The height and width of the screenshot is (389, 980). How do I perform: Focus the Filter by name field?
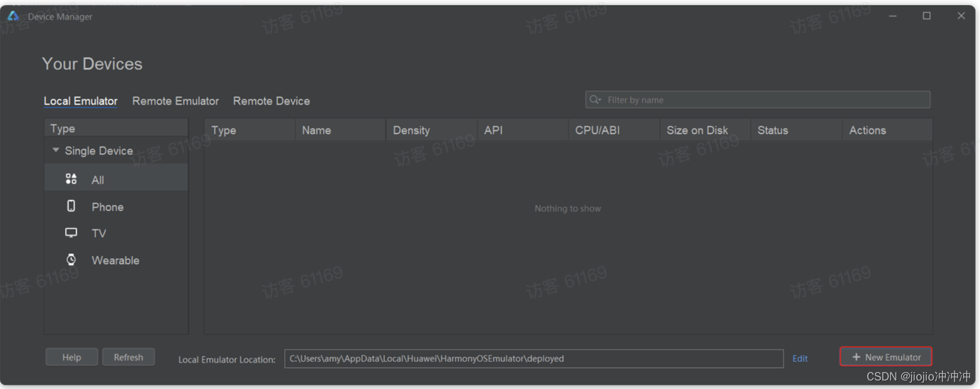pos(758,99)
